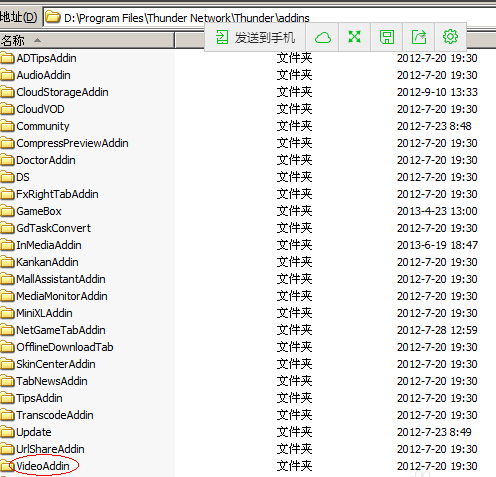Select the VideoAddin folder
This screenshot has height=477, width=496.
click(43, 466)
